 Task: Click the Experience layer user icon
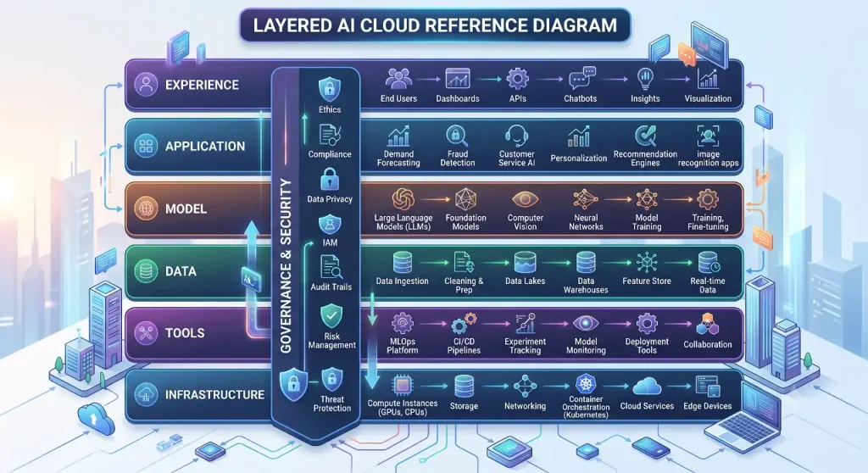click(146, 85)
